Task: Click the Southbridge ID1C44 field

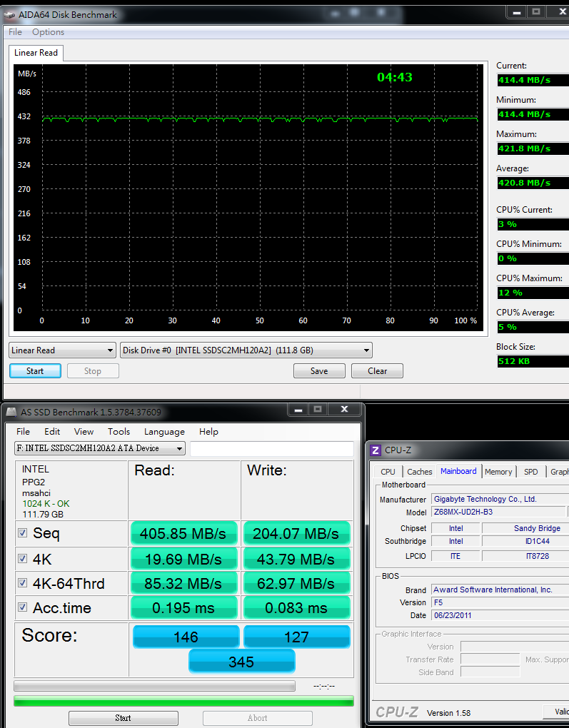Action: [525, 541]
